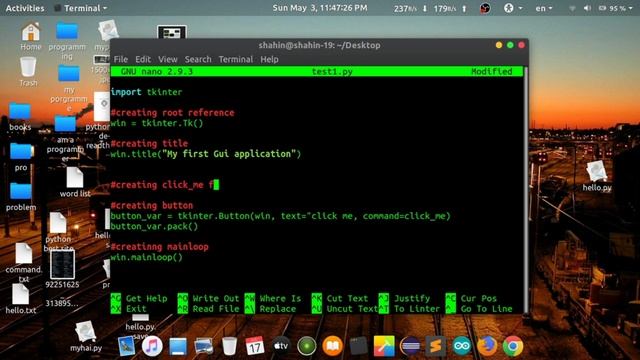Image resolution: width=640 pixels, height=360 pixels.
Task: Open the Eclipse icon in dock
Action: (410, 346)
